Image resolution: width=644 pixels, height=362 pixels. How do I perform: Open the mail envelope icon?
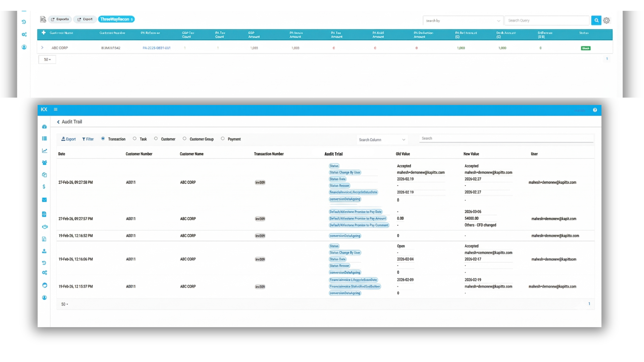tap(44, 199)
